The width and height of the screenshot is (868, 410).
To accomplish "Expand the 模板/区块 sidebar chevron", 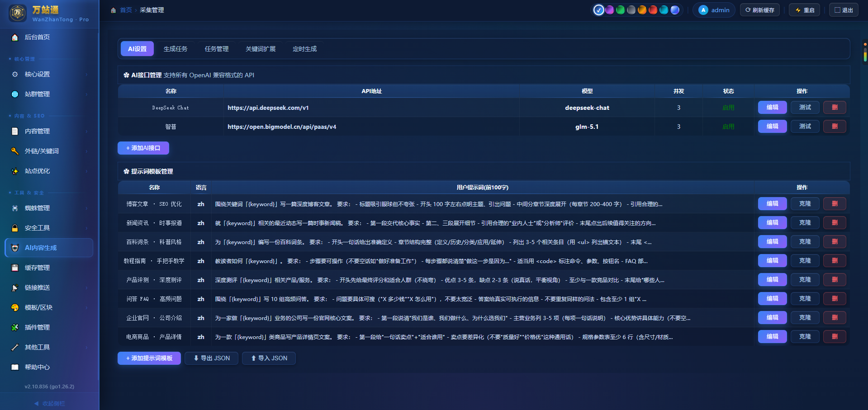I will 86,308.
